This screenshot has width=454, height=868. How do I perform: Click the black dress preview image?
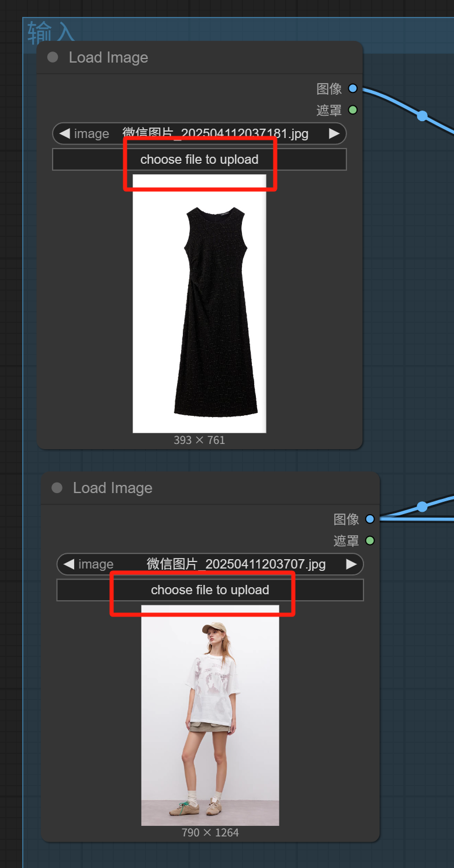pyautogui.click(x=199, y=303)
